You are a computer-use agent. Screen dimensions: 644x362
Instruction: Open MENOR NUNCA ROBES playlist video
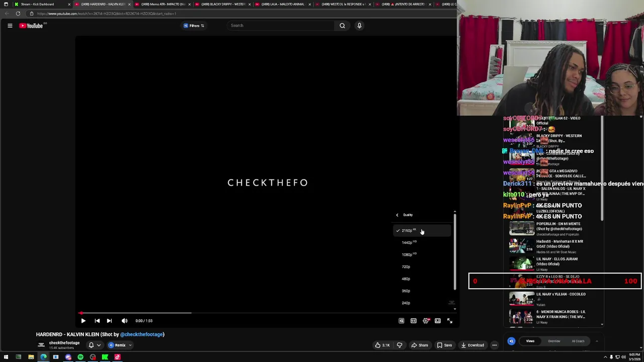pos(553,317)
